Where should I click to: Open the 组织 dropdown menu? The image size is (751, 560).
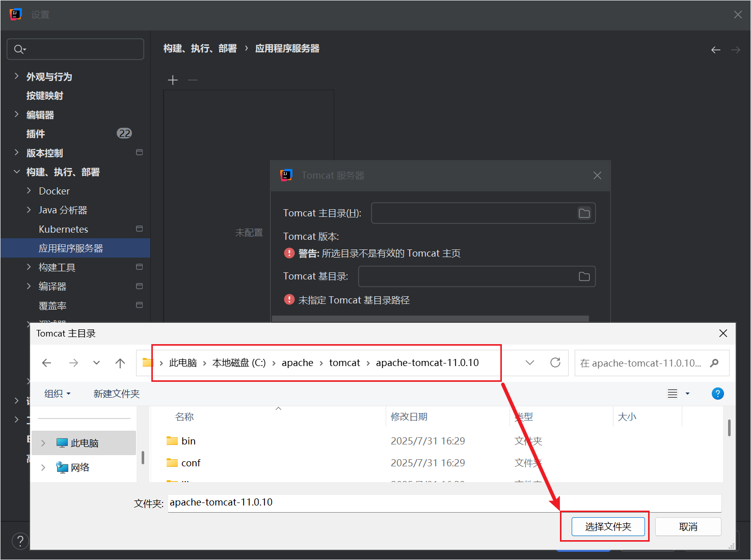57,394
